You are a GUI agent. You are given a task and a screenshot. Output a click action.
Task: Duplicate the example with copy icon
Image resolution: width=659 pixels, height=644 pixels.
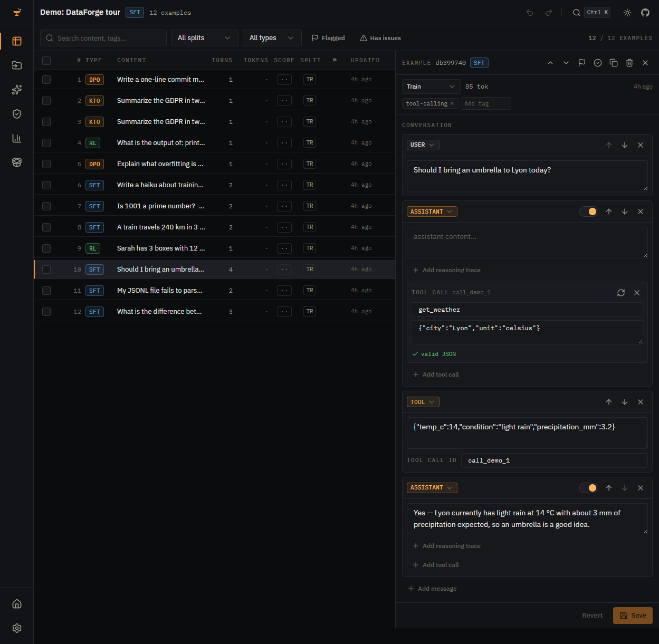(614, 63)
